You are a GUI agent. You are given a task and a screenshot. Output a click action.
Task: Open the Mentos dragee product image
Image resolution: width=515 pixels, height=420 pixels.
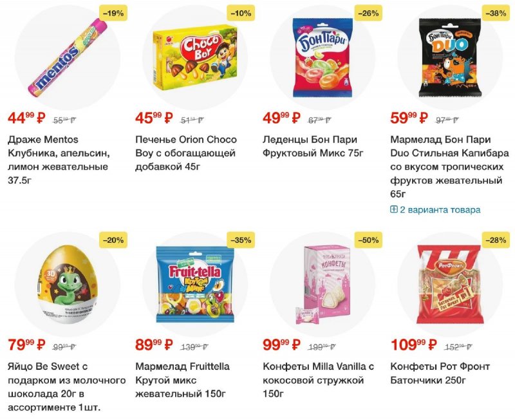(68, 58)
